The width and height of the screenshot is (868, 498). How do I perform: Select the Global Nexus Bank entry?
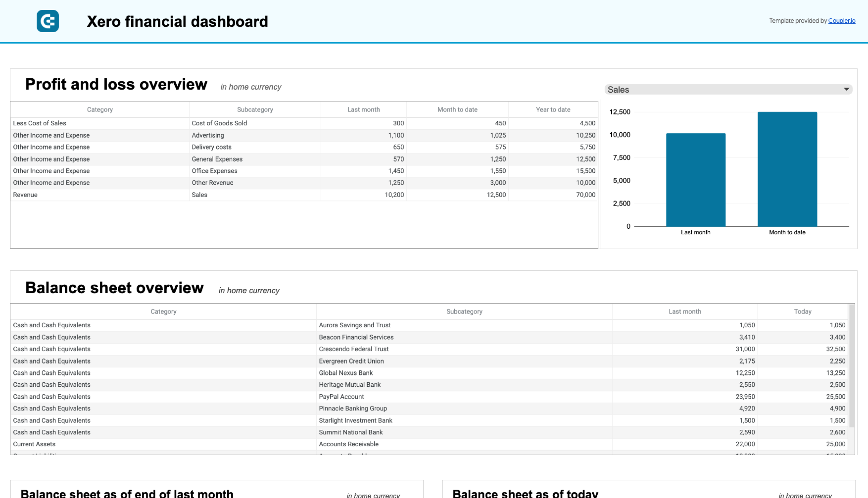point(346,372)
